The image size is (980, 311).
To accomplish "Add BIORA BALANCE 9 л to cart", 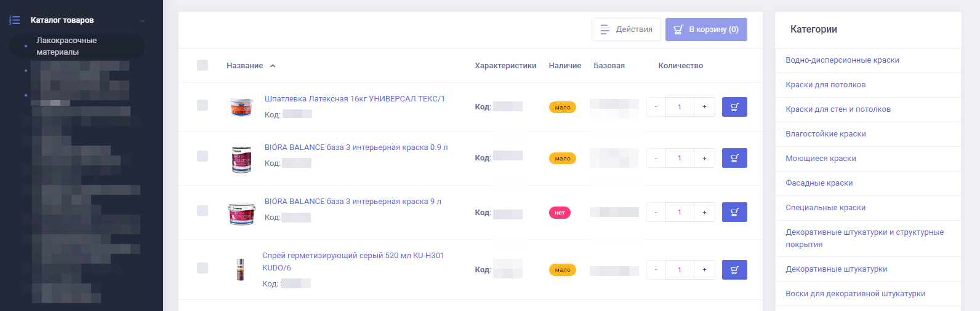I will [x=734, y=212].
